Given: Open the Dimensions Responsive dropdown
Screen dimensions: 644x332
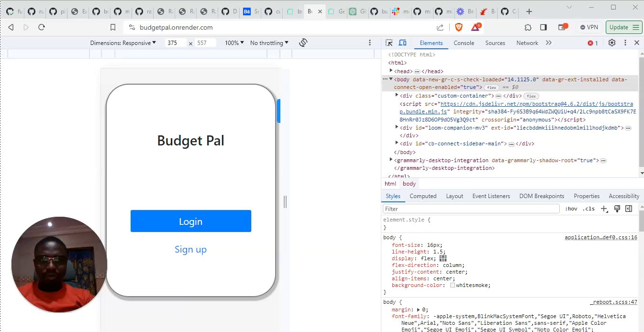Looking at the screenshot, I should point(123,43).
